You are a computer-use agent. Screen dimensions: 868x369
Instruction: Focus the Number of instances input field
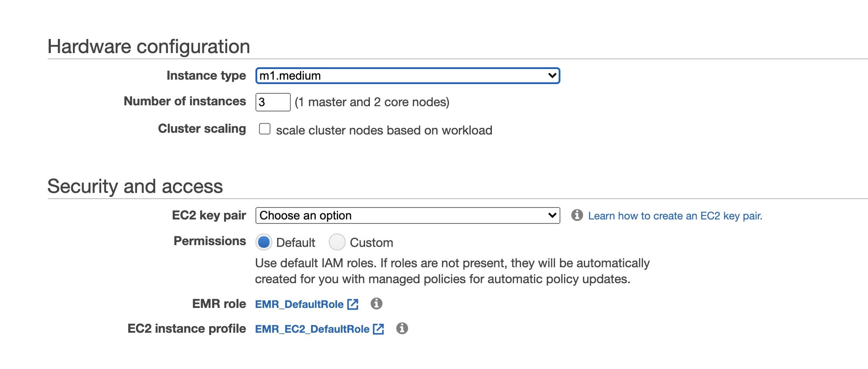coord(273,102)
